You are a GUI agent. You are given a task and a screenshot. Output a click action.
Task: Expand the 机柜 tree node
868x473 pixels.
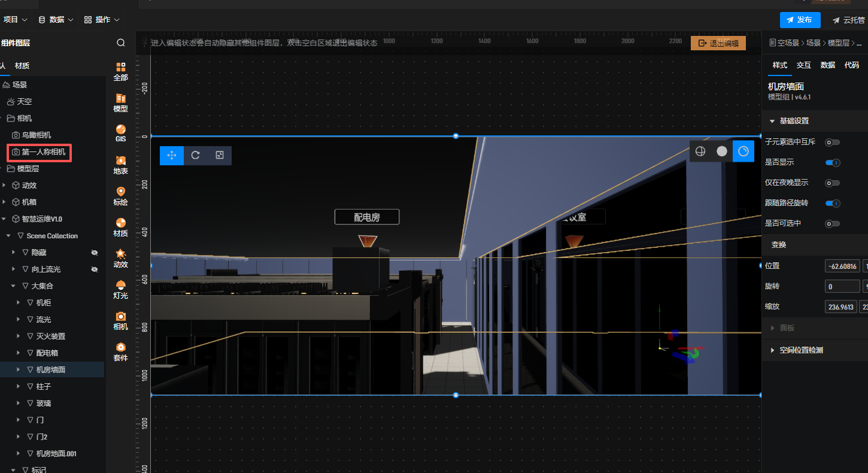(19, 303)
